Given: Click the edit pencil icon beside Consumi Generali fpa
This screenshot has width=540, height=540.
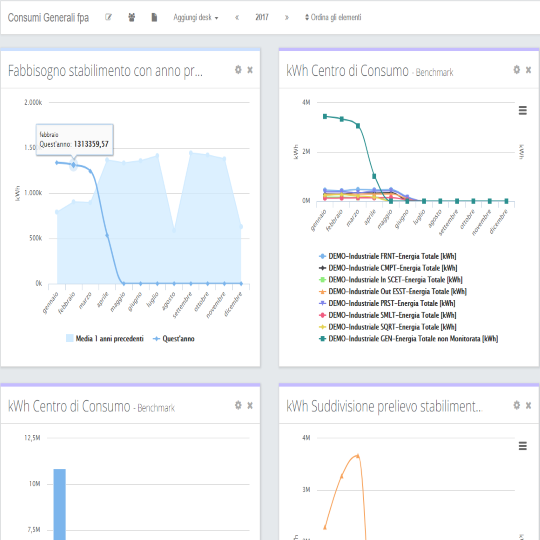Looking at the screenshot, I should click(108, 17).
